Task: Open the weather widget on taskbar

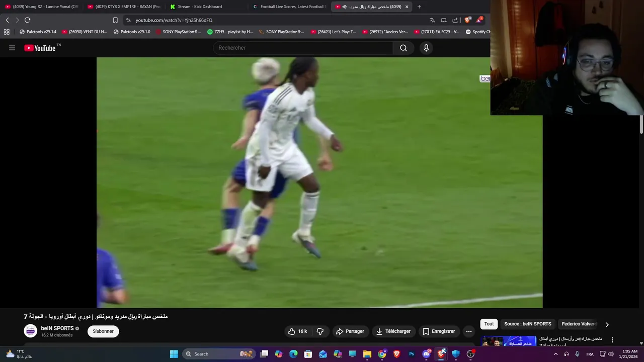Action: click(x=19, y=354)
